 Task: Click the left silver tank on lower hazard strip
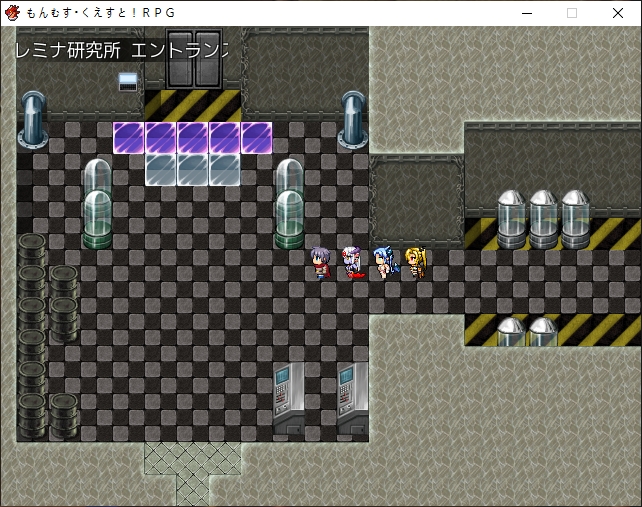(x=511, y=332)
